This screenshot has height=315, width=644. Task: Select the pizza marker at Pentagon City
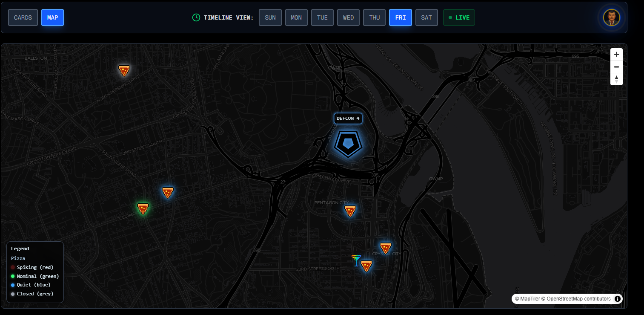click(350, 211)
